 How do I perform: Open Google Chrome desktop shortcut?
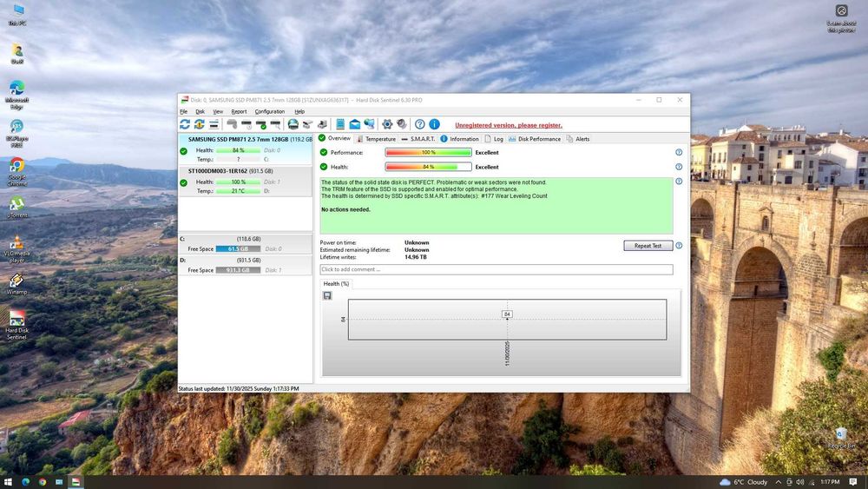(17, 172)
